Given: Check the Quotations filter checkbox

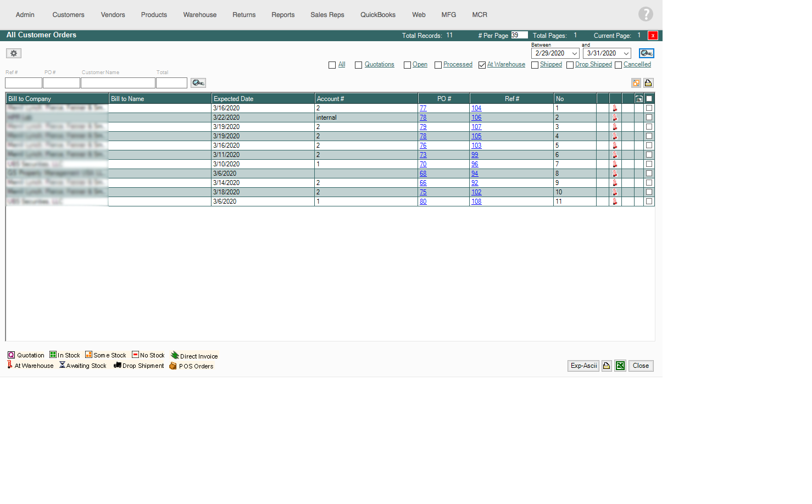Looking at the screenshot, I should [358, 65].
